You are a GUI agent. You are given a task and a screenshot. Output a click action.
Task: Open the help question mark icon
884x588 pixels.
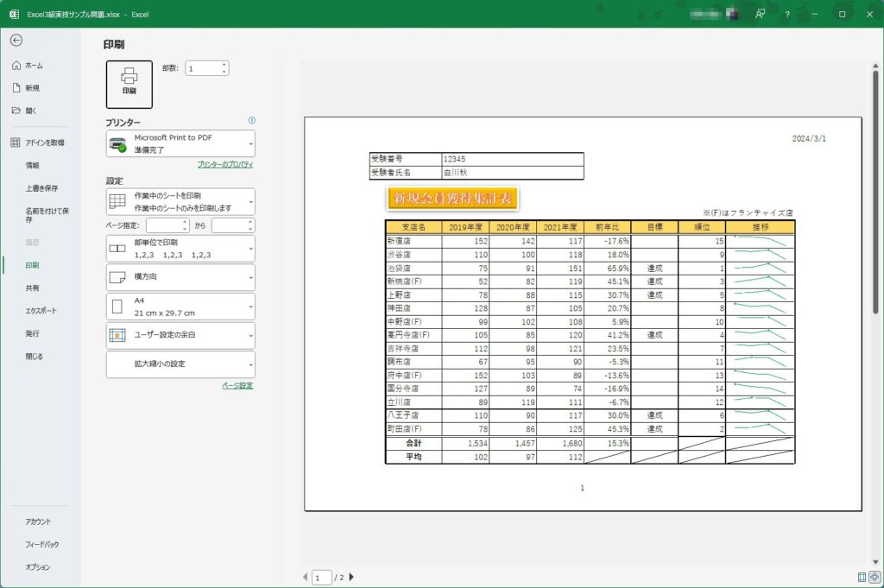pyautogui.click(x=786, y=14)
